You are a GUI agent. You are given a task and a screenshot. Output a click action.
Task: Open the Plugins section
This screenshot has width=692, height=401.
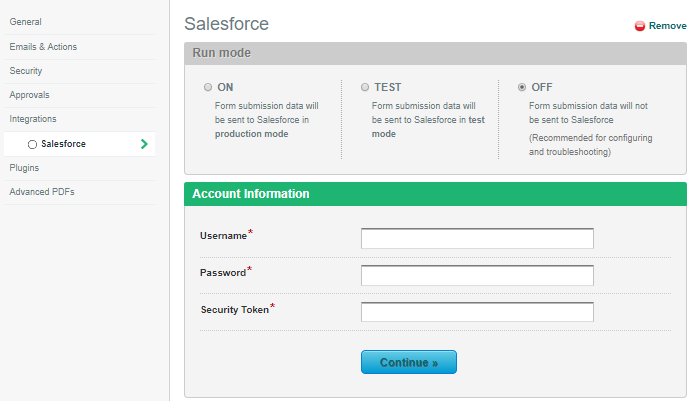24,168
